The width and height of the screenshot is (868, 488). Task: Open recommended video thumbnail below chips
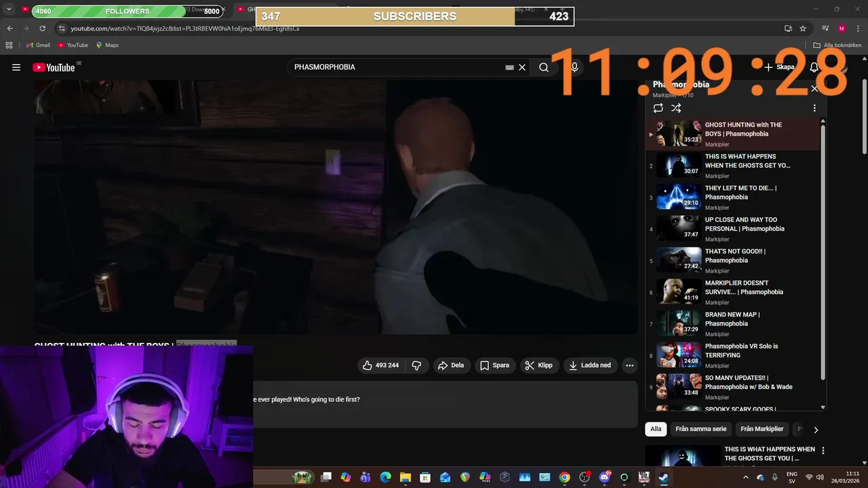click(682, 455)
